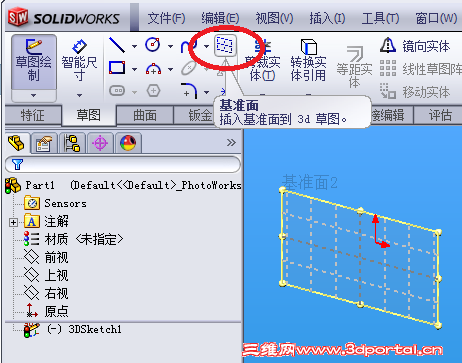This screenshot has width=462, height=363.
Task: Open the Spline tool dropdown arrow
Action: (206, 46)
